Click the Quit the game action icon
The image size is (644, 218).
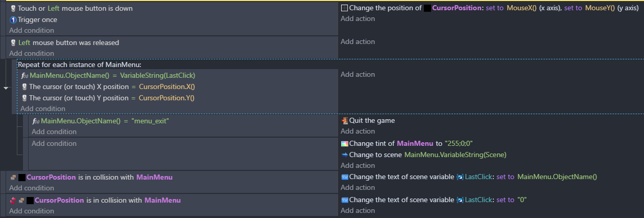coord(345,121)
